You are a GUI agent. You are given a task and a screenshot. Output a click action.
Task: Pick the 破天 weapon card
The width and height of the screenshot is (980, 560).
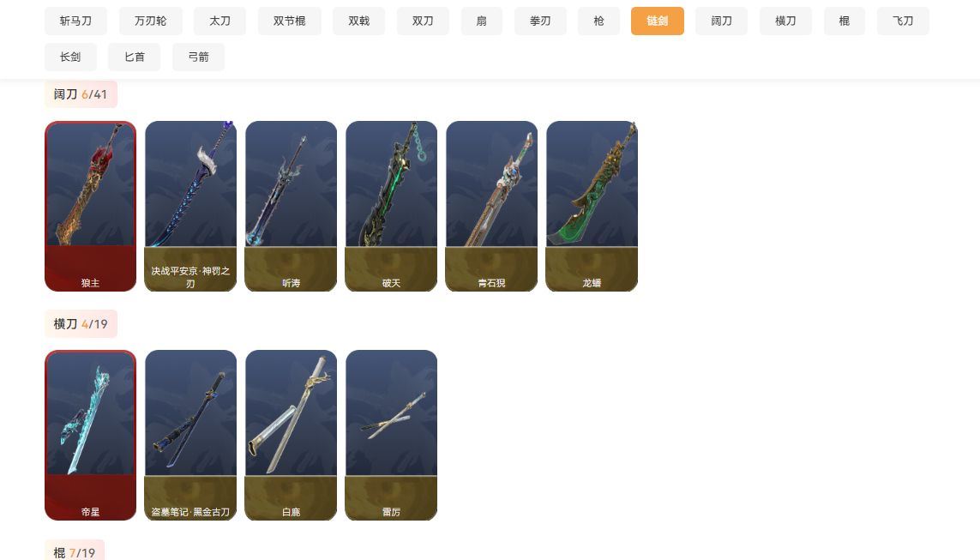(391, 207)
